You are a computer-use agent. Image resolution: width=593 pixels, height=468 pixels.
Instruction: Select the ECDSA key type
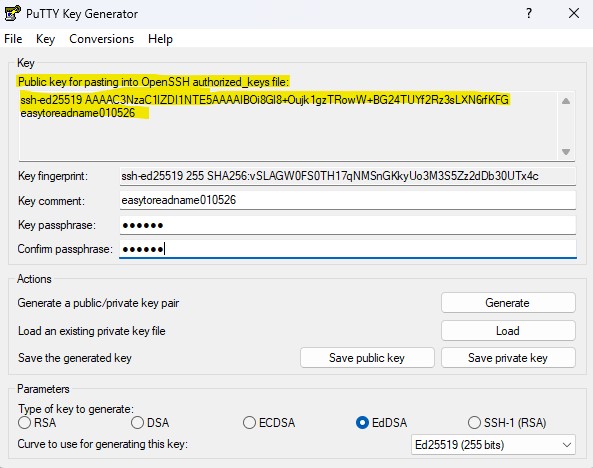(x=269, y=423)
